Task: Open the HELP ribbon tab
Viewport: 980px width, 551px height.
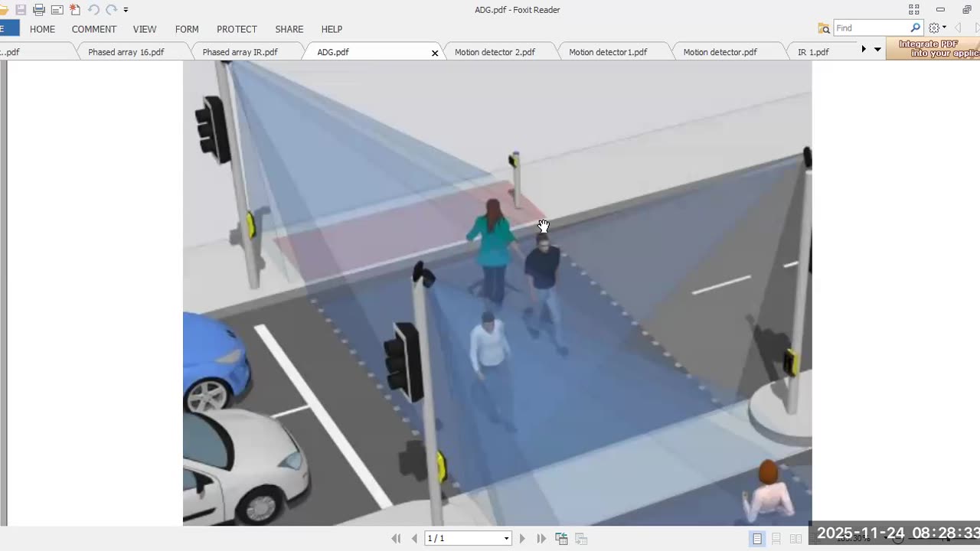Action: pyautogui.click(x=332, y=29)
